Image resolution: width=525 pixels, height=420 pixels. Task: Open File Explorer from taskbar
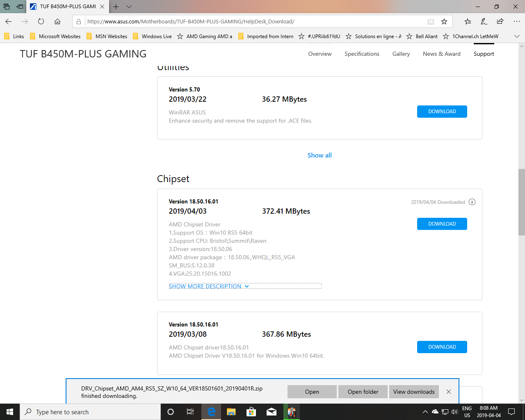[x=231, y=412]
